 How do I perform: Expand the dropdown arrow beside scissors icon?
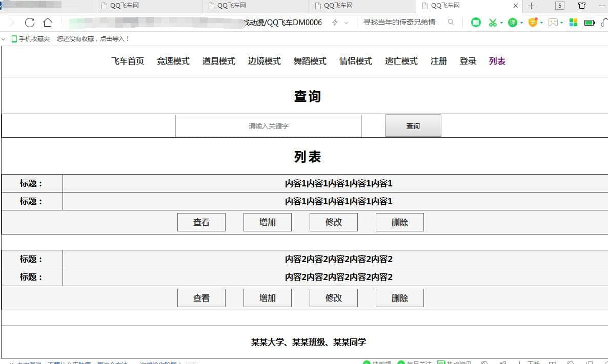pyautogui.click(x=501, y=23)
